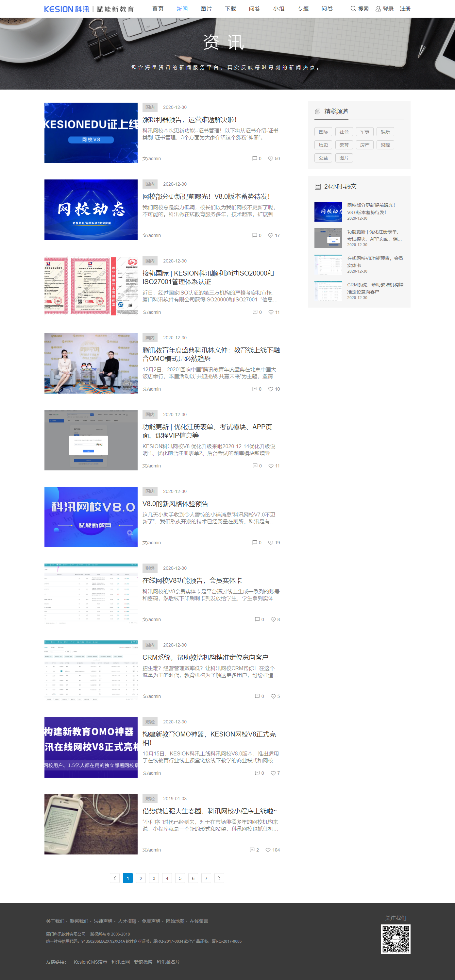Screen dimensions: 455x980
Task: Click heart icon on 构建新教育OMO神器 article
Action: click(x=273, y=773)
